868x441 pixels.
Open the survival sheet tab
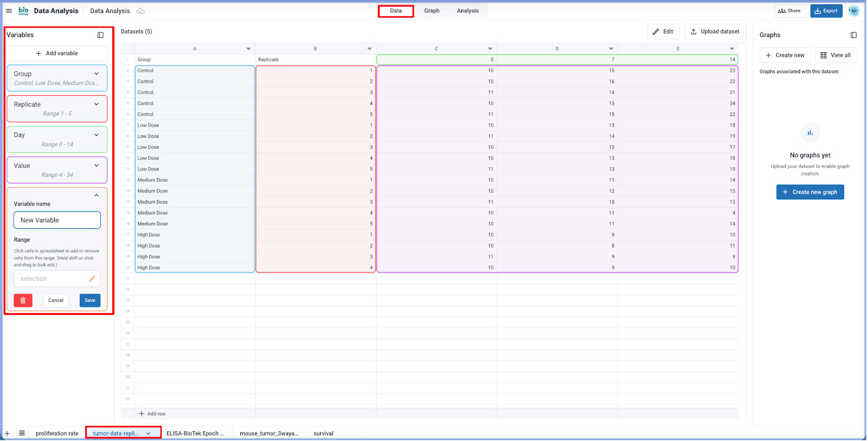pyautogui.click(x=323, y=433)
